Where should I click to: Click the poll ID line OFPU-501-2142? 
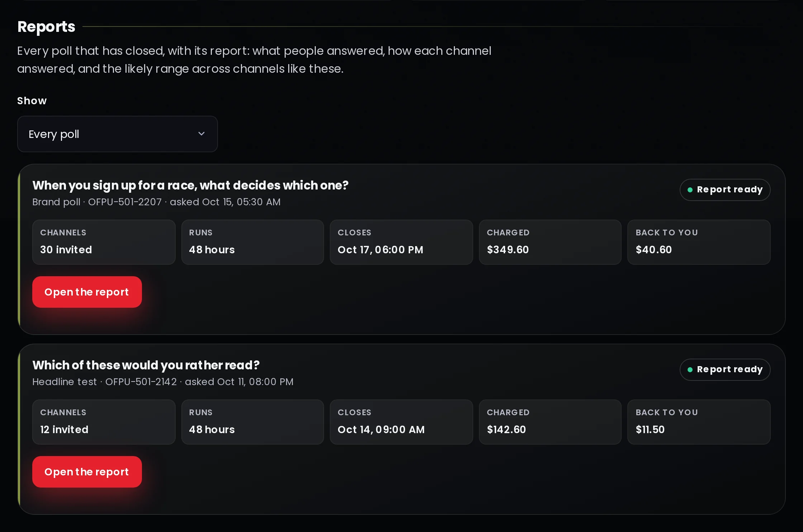tap(163, 382)
